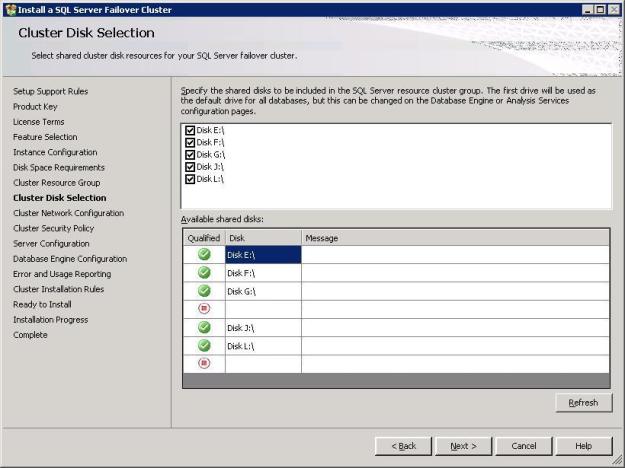625x468 pixels.
Task: Click the green qualified icon for Disk E:\
Action: (x=204, y=255)
